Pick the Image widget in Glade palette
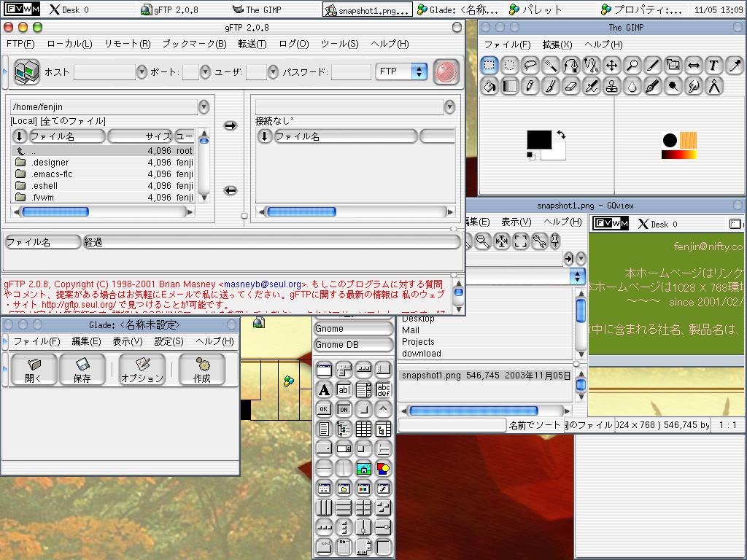The width and height of the screenshot is (747, 560). [x=363, y=469]
